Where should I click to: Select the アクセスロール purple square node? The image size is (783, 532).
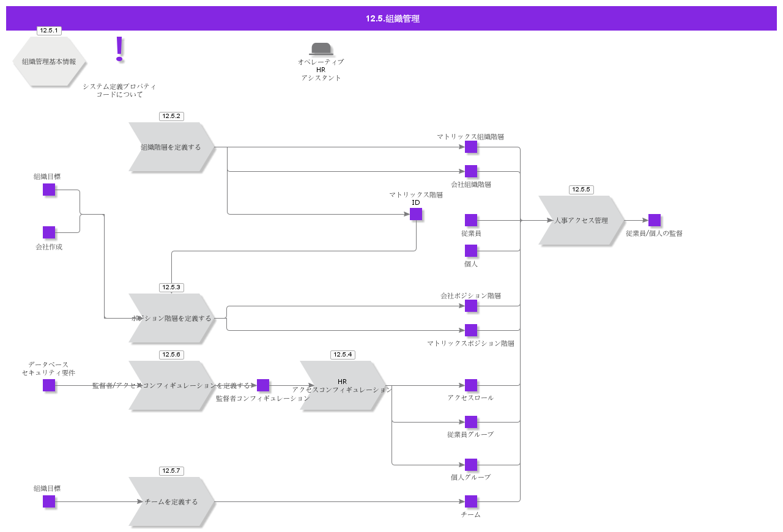(471, 385)
